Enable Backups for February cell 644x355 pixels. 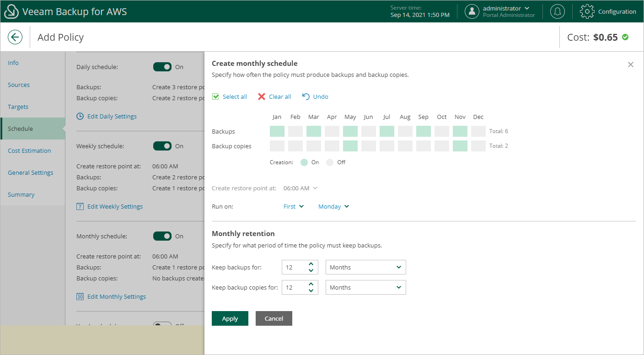(x=295, y=131)
